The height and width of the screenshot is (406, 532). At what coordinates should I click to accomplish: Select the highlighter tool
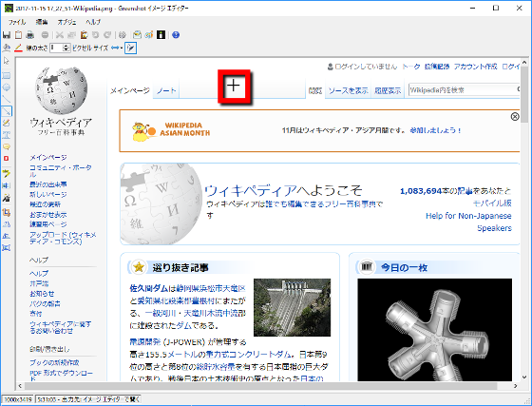click(x=7, y=173)
